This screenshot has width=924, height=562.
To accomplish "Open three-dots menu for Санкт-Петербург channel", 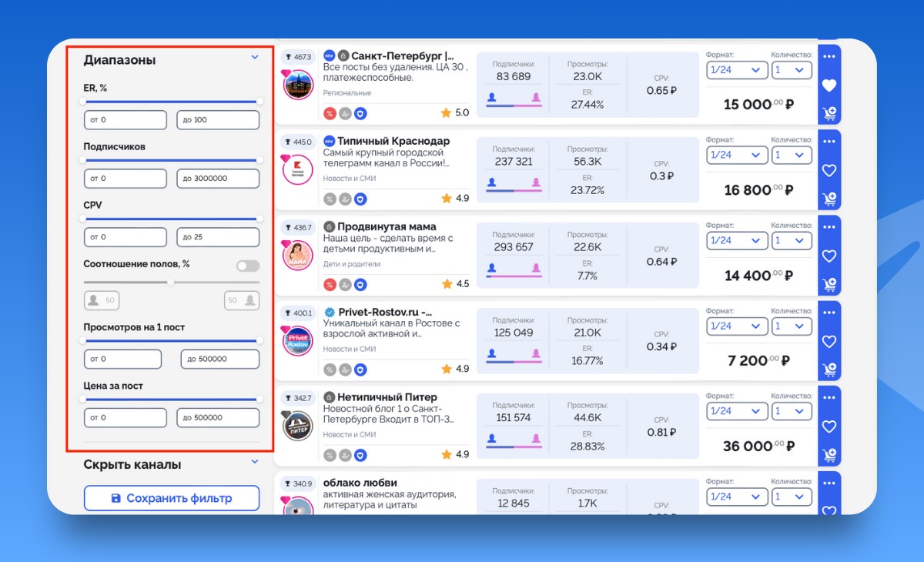I will pyautogui.click(x=829, y=56).
